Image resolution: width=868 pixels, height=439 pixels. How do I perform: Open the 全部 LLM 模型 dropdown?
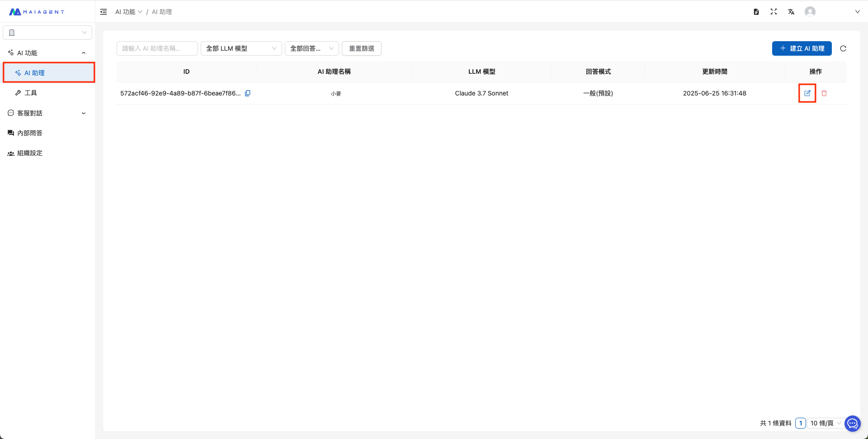click(241, 48)
